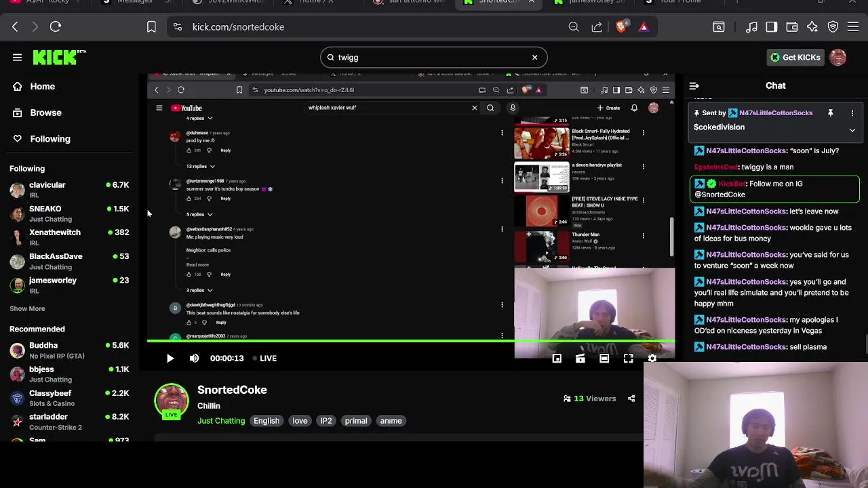868x488 pixels.
Task: Open the Just Chatting category link
Action: coord(221,421)
